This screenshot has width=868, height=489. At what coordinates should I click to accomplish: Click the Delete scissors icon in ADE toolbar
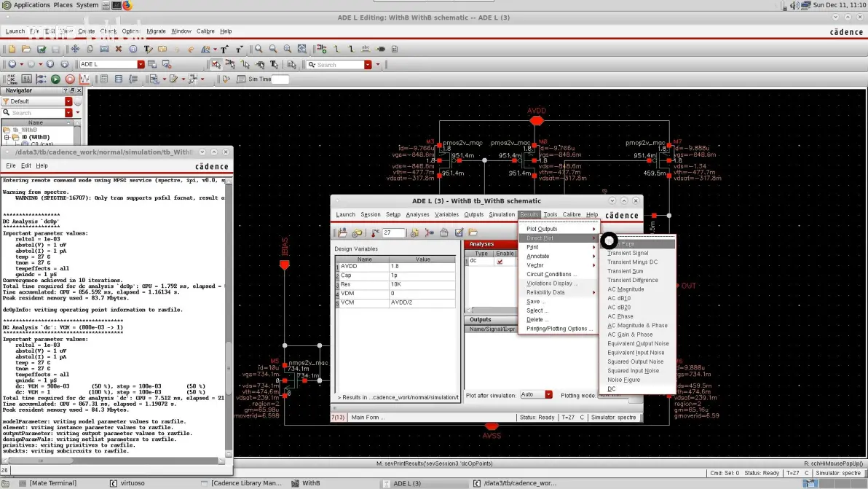(x=429, y=232)
